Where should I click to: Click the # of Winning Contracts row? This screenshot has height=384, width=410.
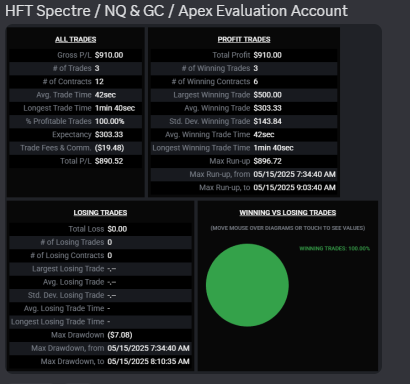point(244,82)
